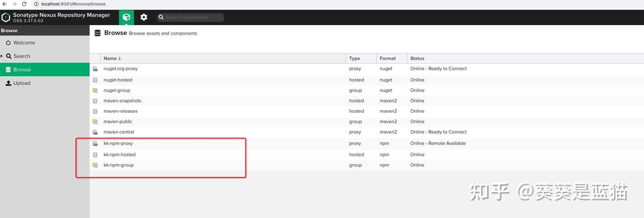Click the Sonatype Nexus hexagon logo
Screen dimensions: 644x218
(x=6, y=17)
